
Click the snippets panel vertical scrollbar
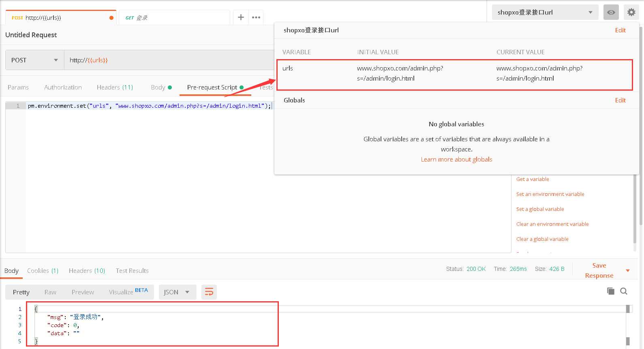pyautogui.click(x=635, y=209)
